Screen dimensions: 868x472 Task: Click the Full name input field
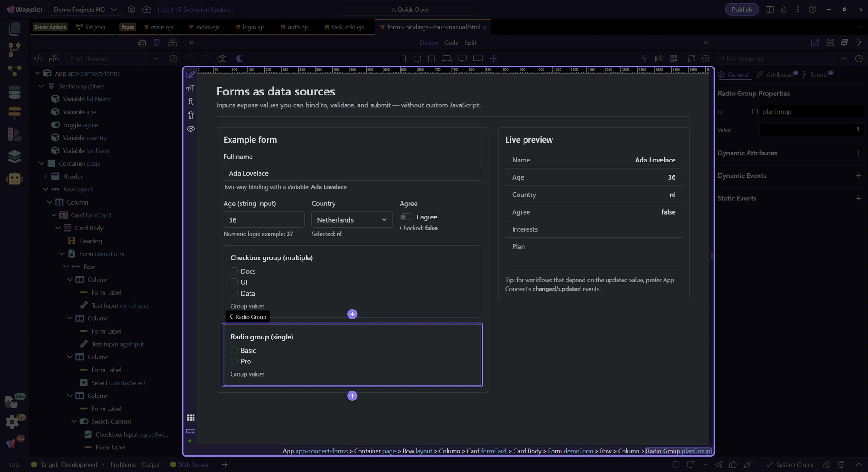coord(352,173)
